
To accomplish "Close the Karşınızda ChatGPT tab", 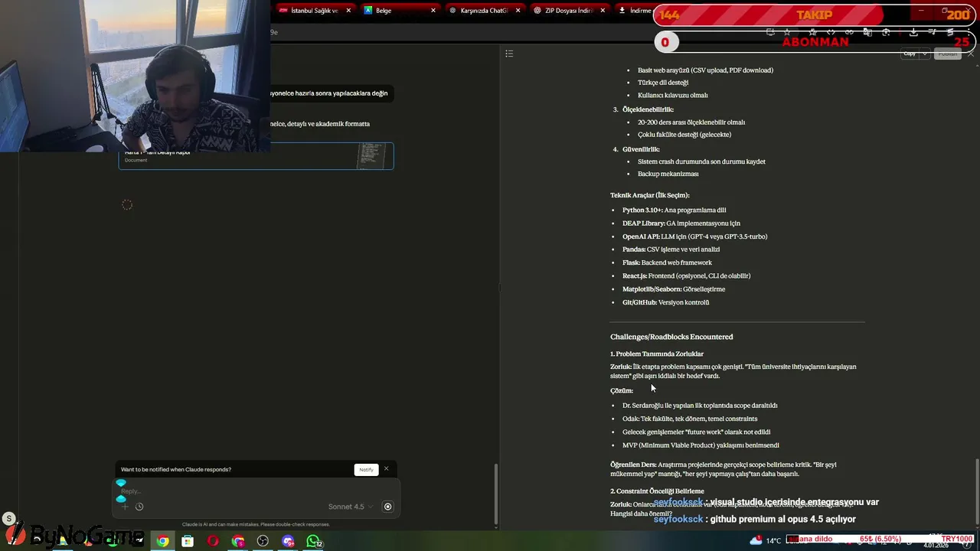I will (518, 11).
